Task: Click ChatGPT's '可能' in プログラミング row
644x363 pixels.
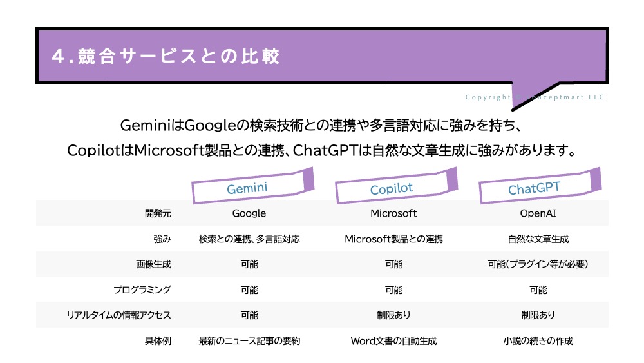Action: [x=538, y=290]
